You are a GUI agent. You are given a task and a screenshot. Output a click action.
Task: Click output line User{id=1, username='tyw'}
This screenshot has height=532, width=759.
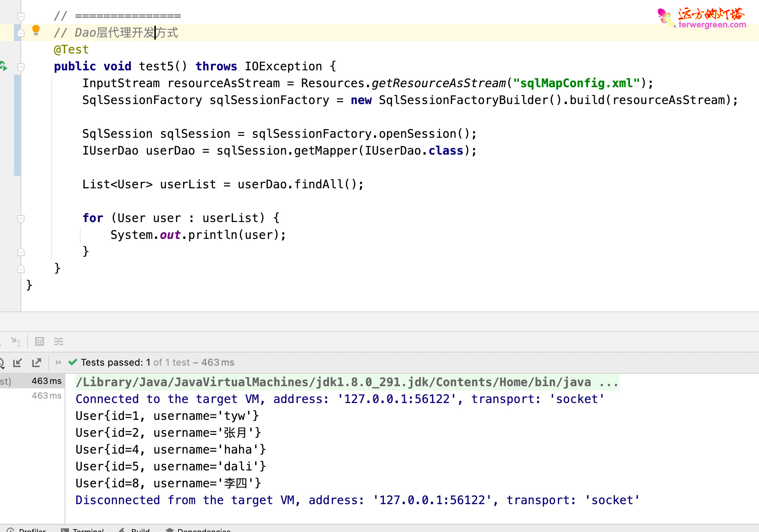[x=167, y=416]
